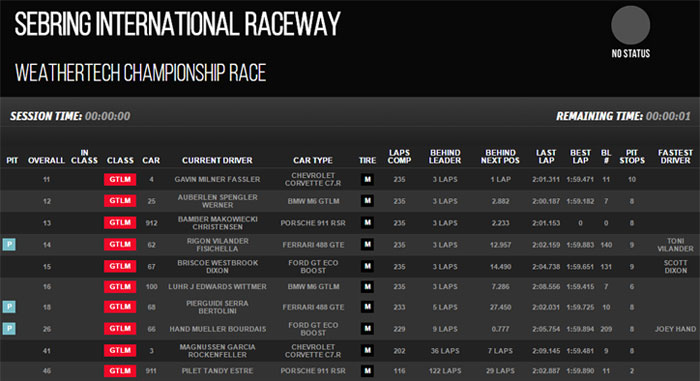
Task: Click the M tire icon for Ford car 67
Action: click(x=367, y=266)
